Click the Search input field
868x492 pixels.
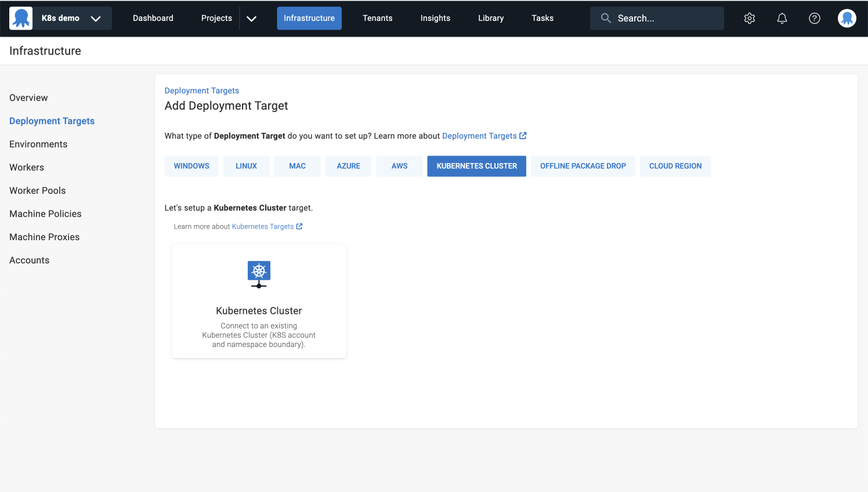coord(656,18)
